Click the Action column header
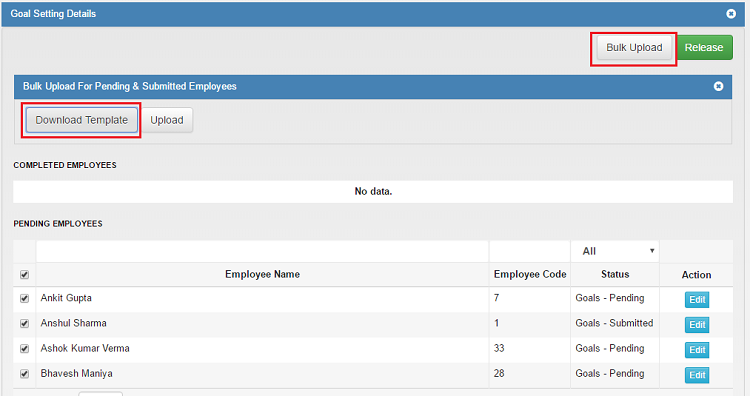This screenshot has height=396, width=750. coord(696,275)
